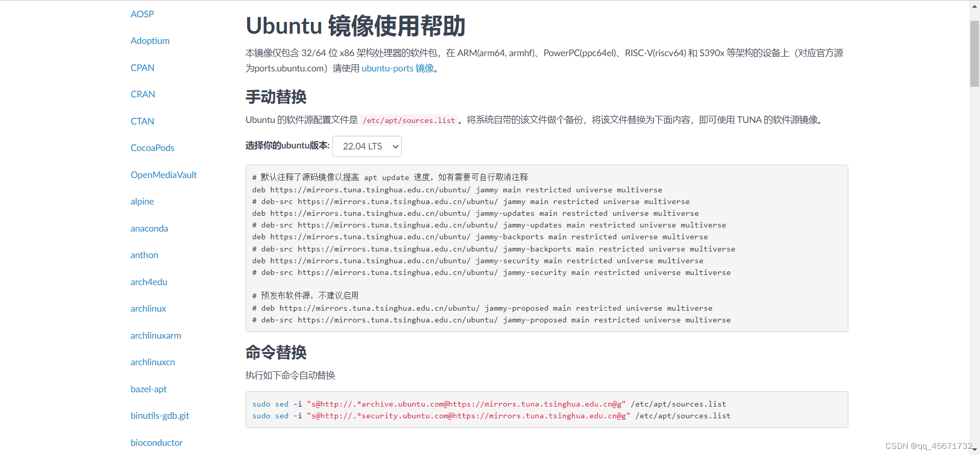This screenshot has width=980, height=455.
Task: Click the deb jammy-security line
Action: pyautogui.click(x=478, y=261)
